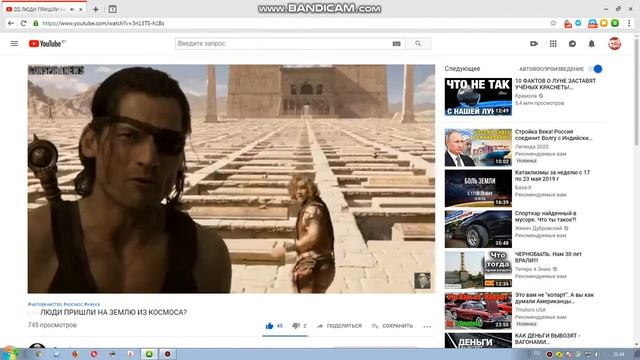The image size is (640, 360).
Task: Open title 'Это вам не копарт'
Action: [x=554, y=298]
